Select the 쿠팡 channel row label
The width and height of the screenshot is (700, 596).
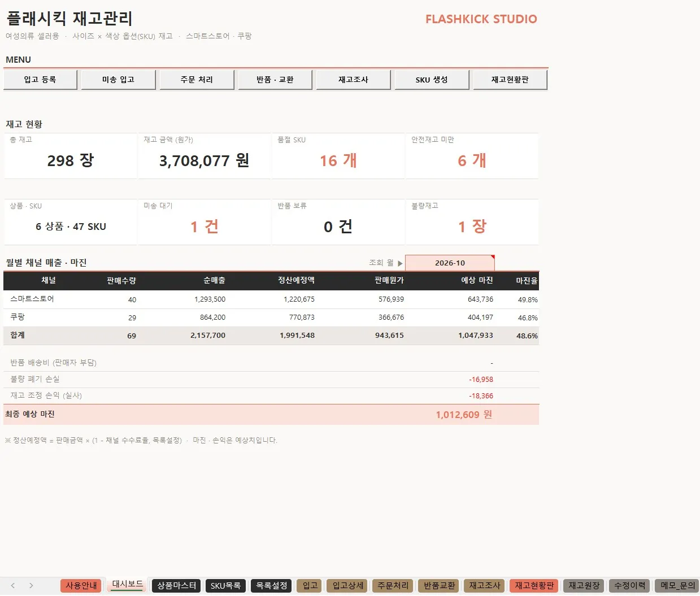click(18, 317)
